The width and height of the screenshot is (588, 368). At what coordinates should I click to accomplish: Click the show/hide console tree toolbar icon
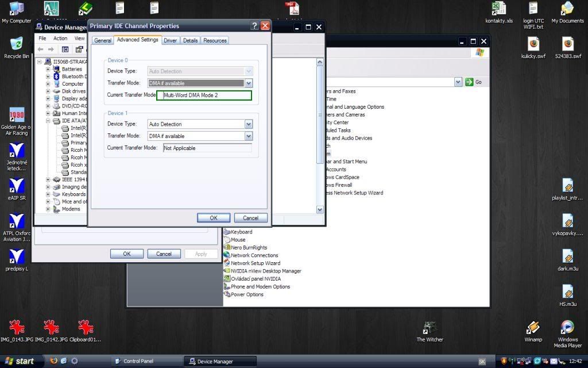65,49
